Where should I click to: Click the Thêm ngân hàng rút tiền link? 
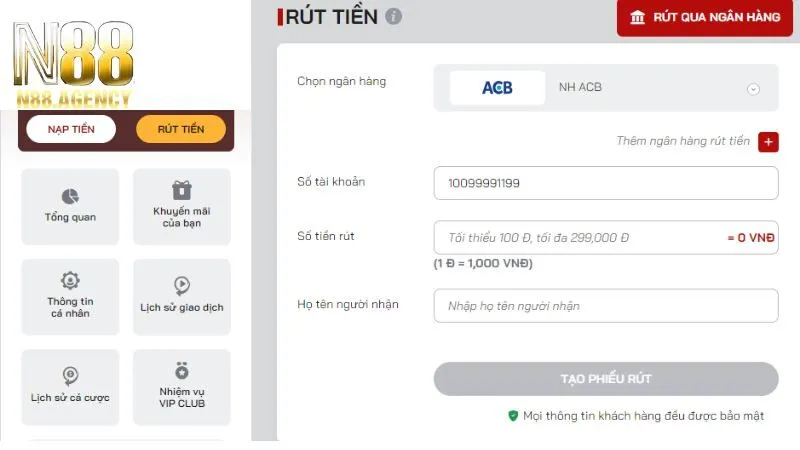point(682,142)
